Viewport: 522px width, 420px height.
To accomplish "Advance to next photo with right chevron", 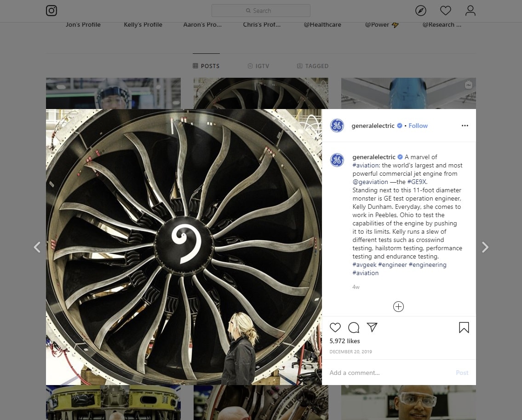I will [x=485, y=247].
